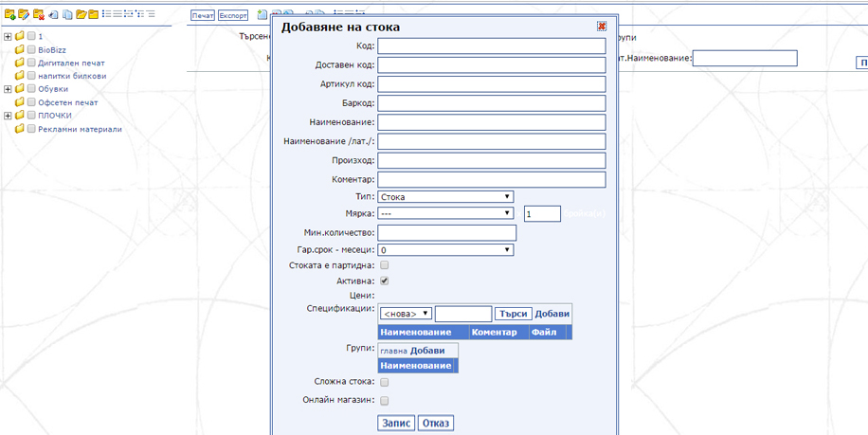Image resolution: width=868 pixels, height=435 pixels.
Task: Close the Добавяне на стока dialog
Action: coord(602,26)
